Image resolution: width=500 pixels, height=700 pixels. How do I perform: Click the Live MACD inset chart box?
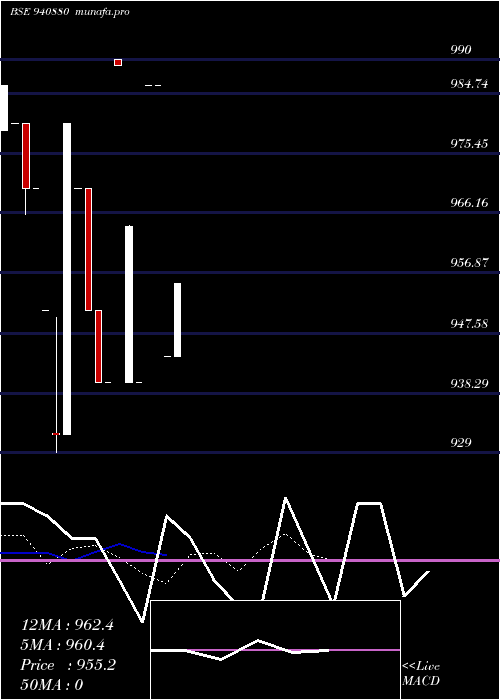pyautogui.click(x=275, y=650)
